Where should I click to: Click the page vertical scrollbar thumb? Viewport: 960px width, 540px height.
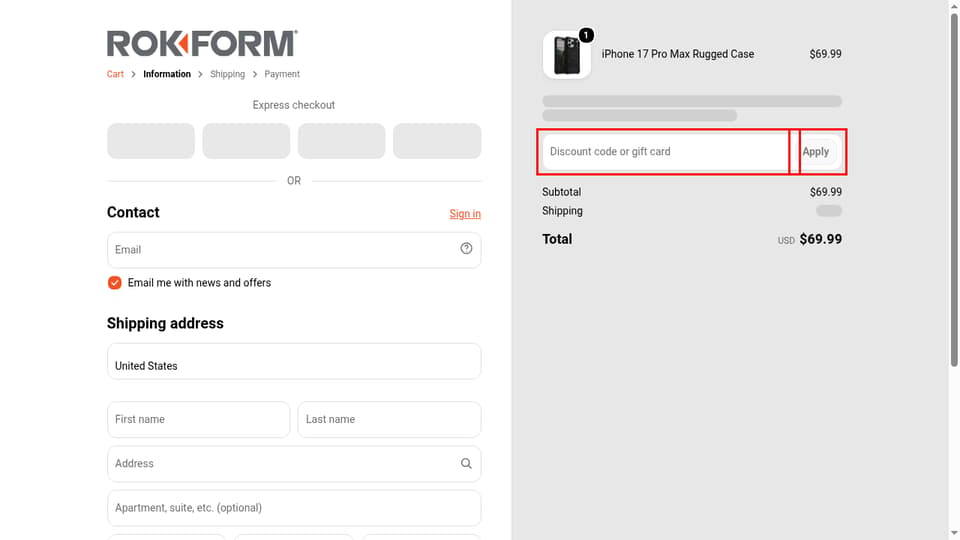point(954,190)
